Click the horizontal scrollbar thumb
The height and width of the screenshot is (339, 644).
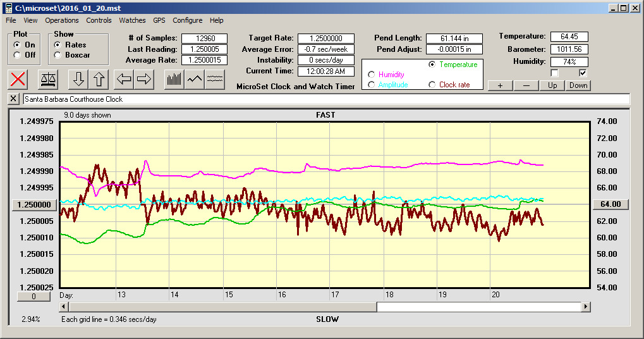click(223, 307)
